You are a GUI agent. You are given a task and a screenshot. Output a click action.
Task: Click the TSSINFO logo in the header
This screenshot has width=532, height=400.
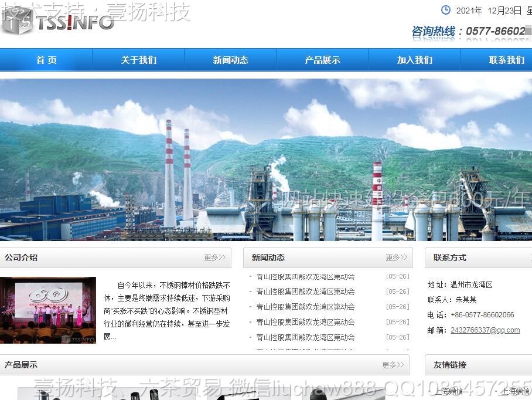point(59,22)
